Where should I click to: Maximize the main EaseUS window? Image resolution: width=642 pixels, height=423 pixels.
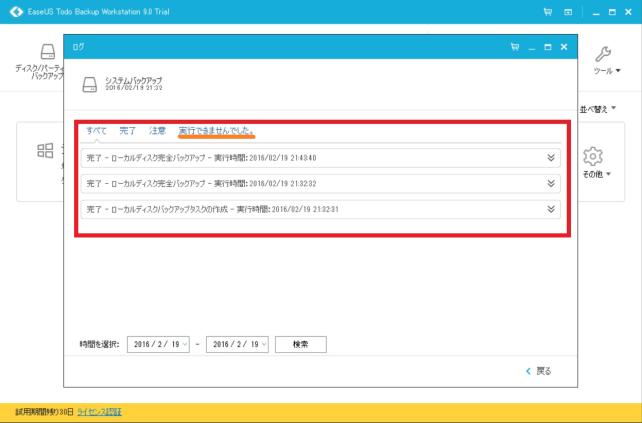click(613, 12)
